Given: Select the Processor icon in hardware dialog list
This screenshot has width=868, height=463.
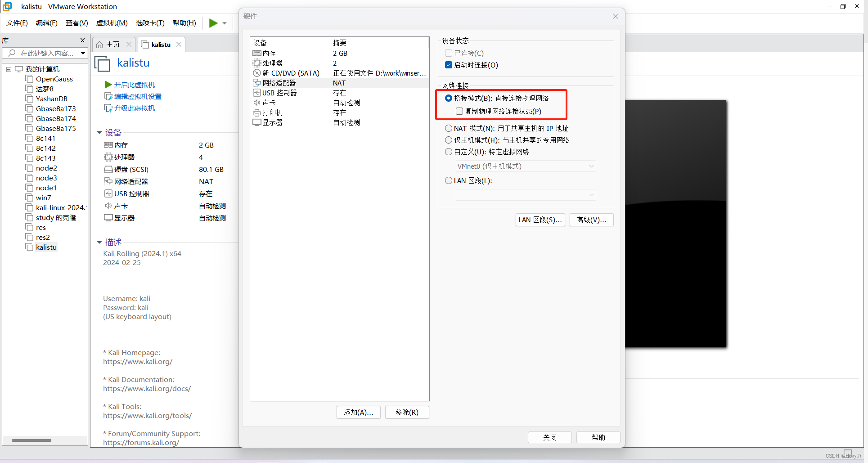Looking at the screenshot, I should (257, 63).
